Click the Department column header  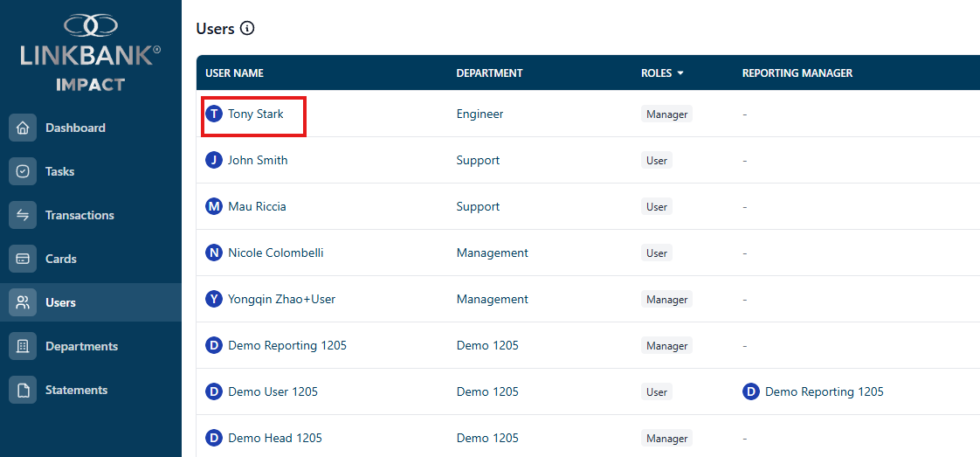click(x=489, y=73)
